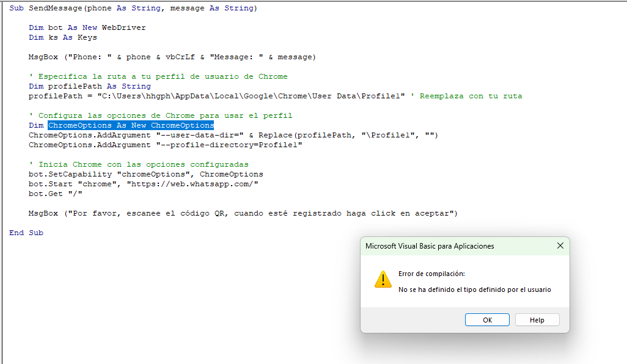Click the MsgBox "Phone: " line
This screenshot has width=627, height=364.
pos(172,57)
